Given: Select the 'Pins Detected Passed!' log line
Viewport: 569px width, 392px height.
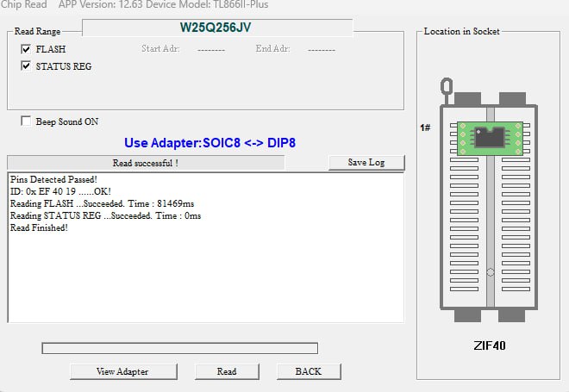Looking at the screenshot, I should click(53, 179).
